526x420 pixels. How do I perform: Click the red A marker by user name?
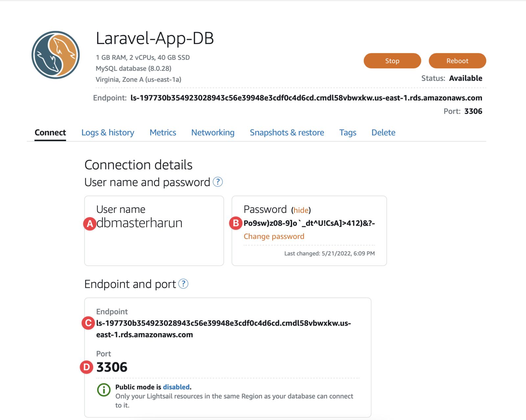(90, 224)
